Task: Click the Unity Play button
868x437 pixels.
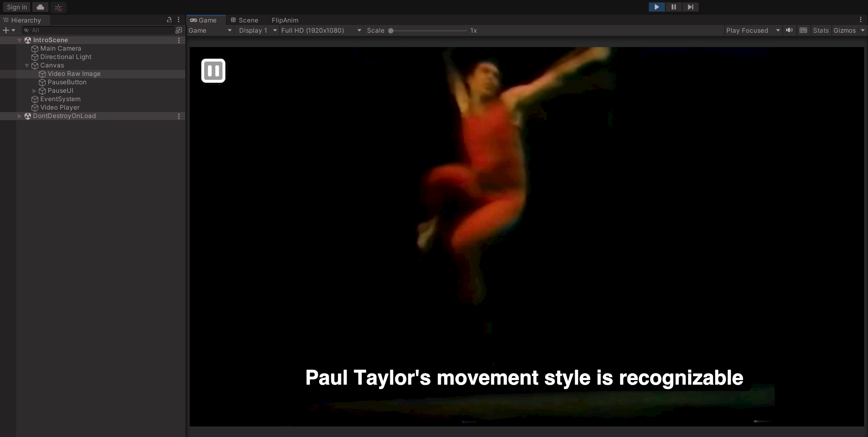Action: coord(656,7)
